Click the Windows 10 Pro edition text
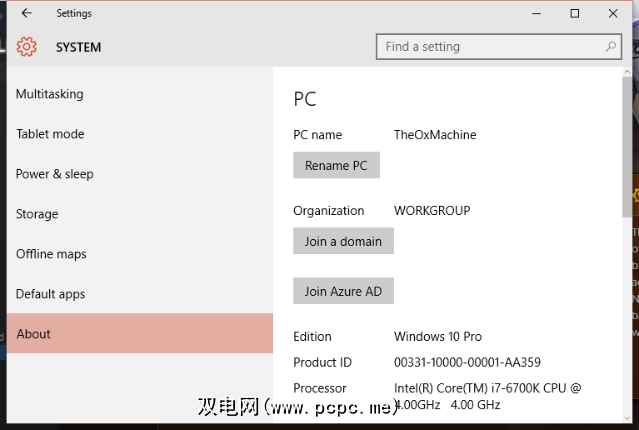Image resolution: width=639 pixels, height=430 pixels. [x=438, y=337]
